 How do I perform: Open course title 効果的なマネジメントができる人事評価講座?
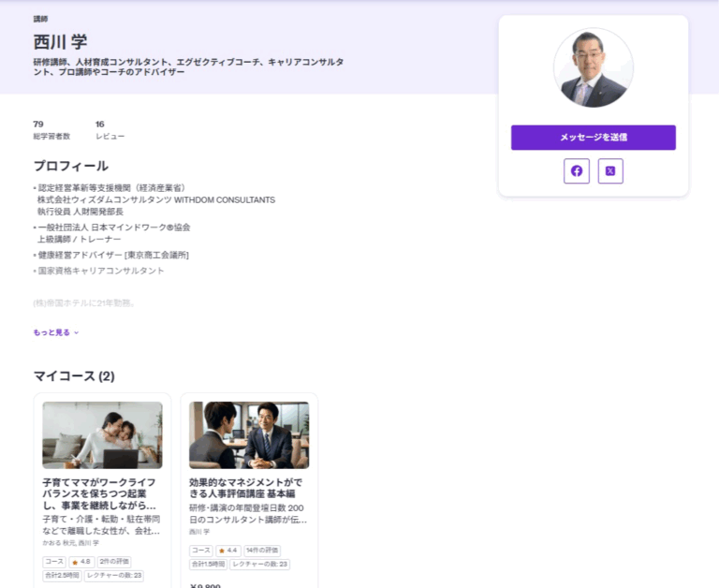pyautogui.click(x=246, y=488)
